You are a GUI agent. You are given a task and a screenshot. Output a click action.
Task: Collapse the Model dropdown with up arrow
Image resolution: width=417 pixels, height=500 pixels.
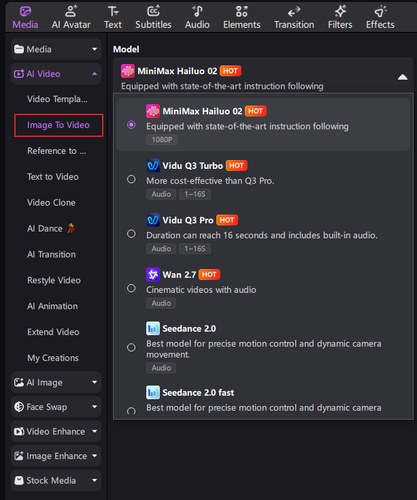(402, 77)
